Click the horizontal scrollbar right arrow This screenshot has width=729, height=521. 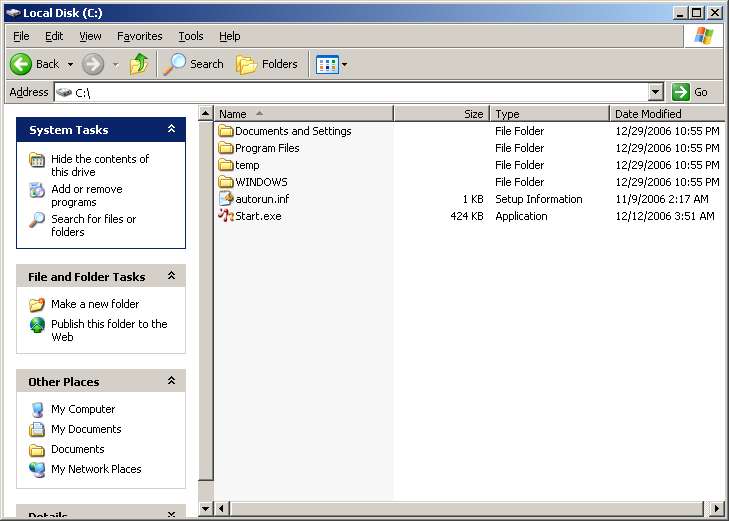point(716,508)
